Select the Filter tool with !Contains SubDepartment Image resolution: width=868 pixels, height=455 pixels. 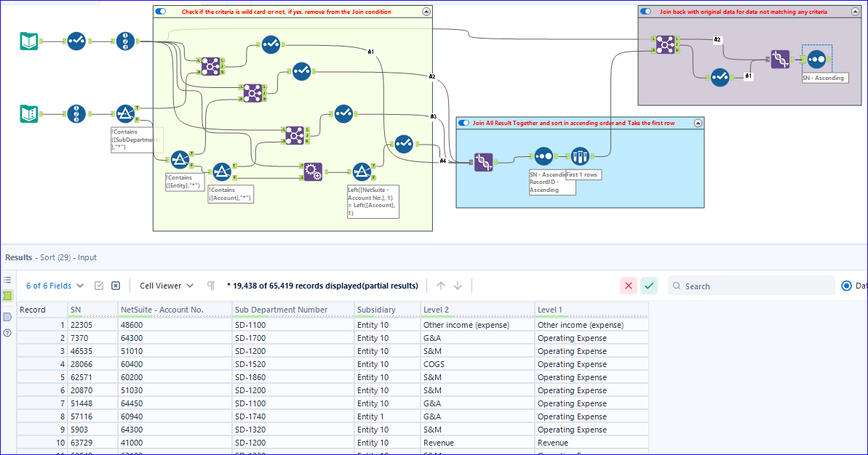pos(125,114)
